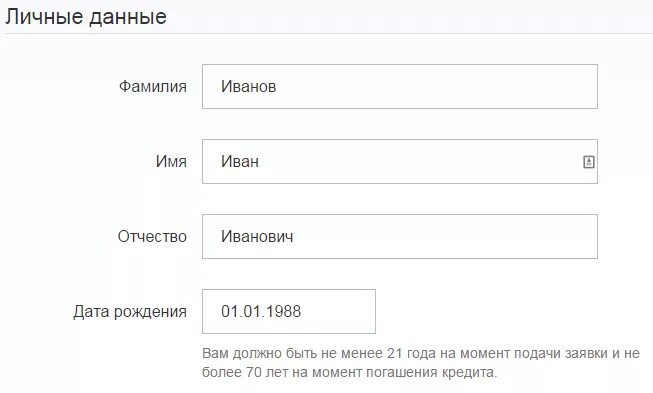This screenshot has width=653, height=393.
Task: Place cursor on the date 01.01.1988
Action: pos(261,311)
